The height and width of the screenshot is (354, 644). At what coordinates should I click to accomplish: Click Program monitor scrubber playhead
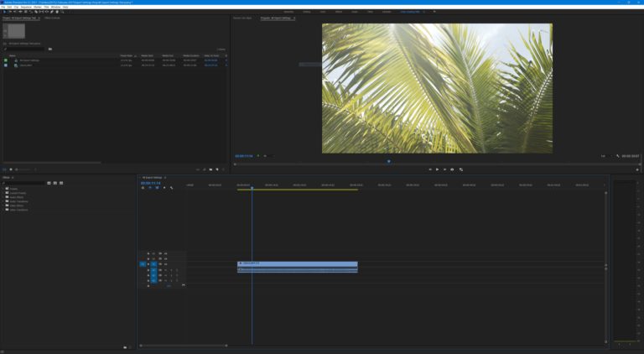click(388, 161)
